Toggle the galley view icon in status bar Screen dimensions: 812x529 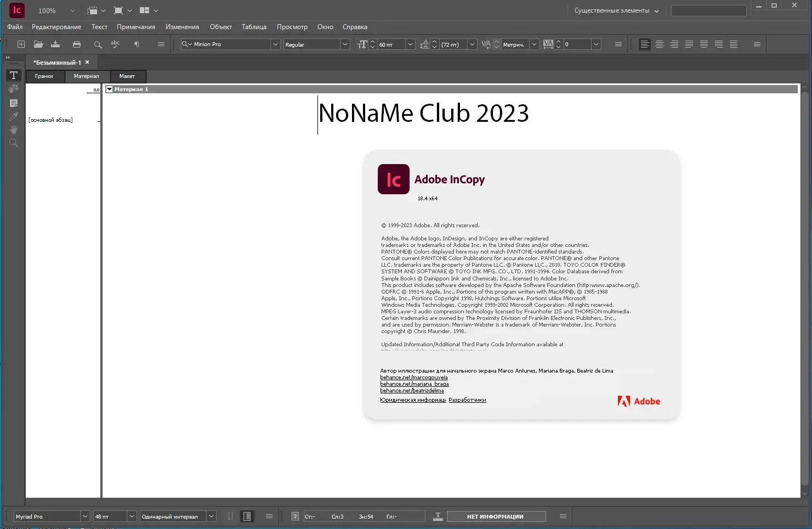tap(247, 516)
